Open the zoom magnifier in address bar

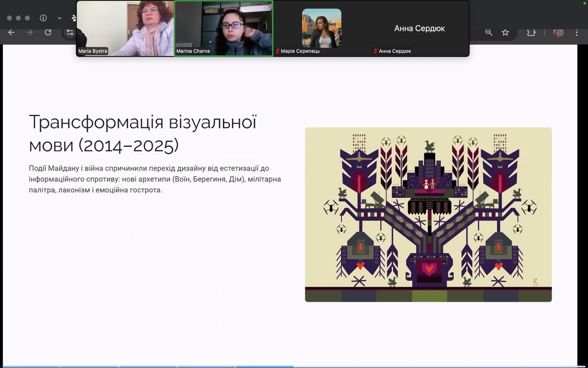[x=489, y=32]
